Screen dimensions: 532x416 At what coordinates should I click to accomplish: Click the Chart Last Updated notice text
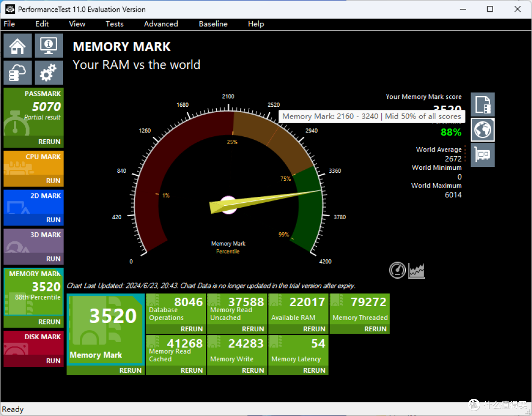211,286
